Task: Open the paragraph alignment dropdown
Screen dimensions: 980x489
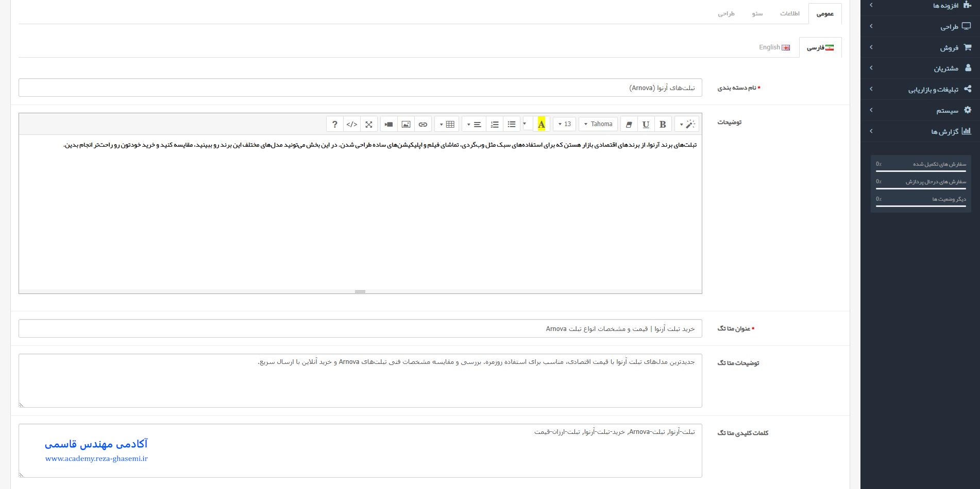Action: coord(474,124)
